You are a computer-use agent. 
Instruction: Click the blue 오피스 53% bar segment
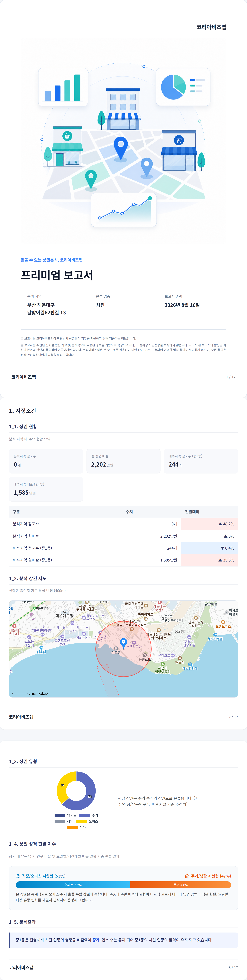[73, 885]
